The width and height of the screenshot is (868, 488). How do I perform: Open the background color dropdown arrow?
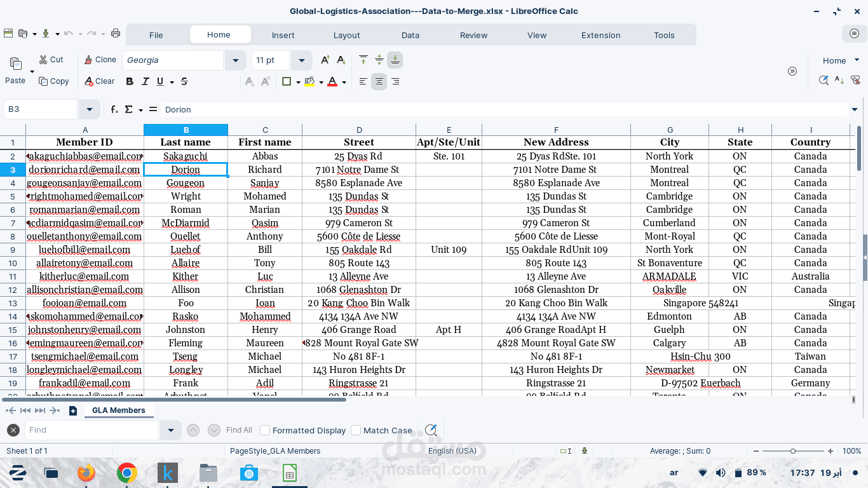point(321,82)
